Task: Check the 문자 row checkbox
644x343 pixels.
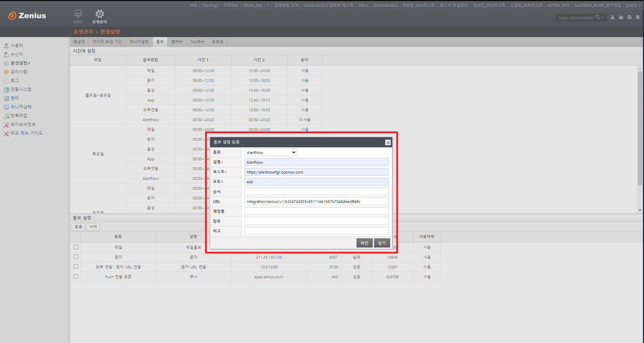Action: [76, 257]
